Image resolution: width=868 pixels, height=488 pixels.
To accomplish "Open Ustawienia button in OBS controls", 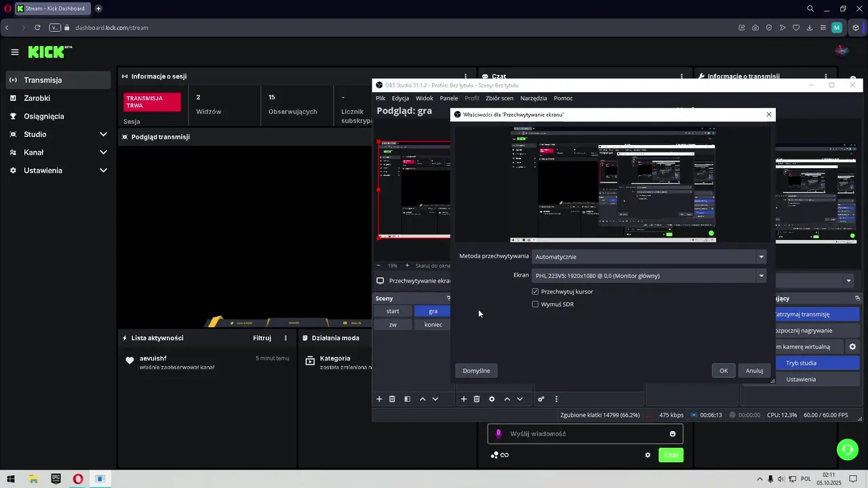I will pyautogui.click(x=801, y=380).
